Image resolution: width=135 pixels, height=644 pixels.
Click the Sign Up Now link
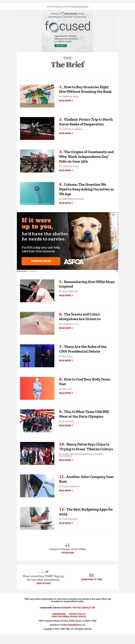43,583
